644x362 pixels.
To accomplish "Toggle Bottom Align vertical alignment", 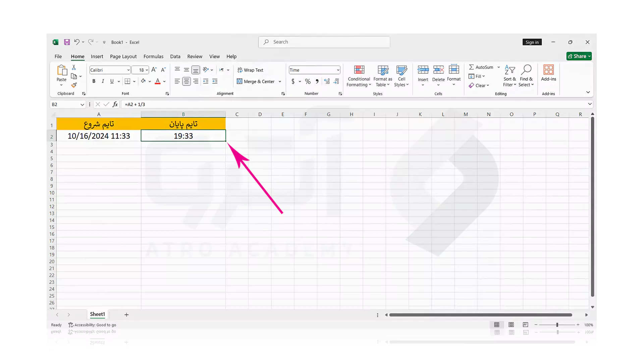I will point(196,70).
